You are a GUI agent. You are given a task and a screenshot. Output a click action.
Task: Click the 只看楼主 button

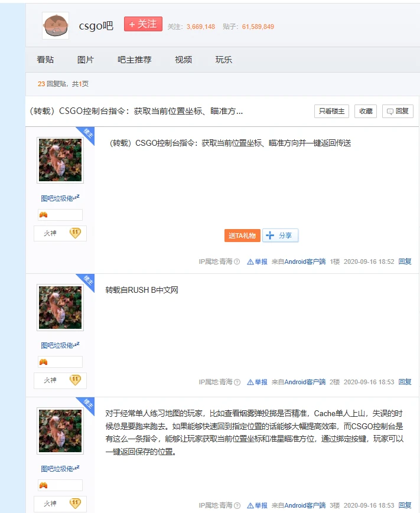tap(331, 111)
